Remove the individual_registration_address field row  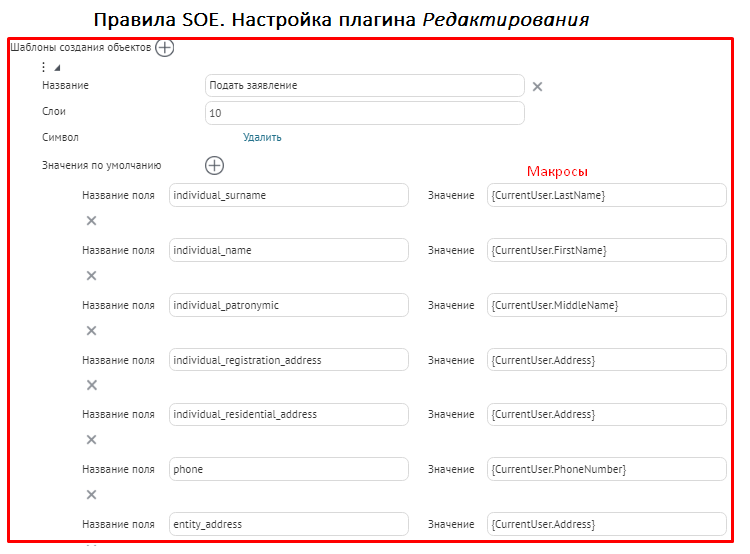pos(91,385)
